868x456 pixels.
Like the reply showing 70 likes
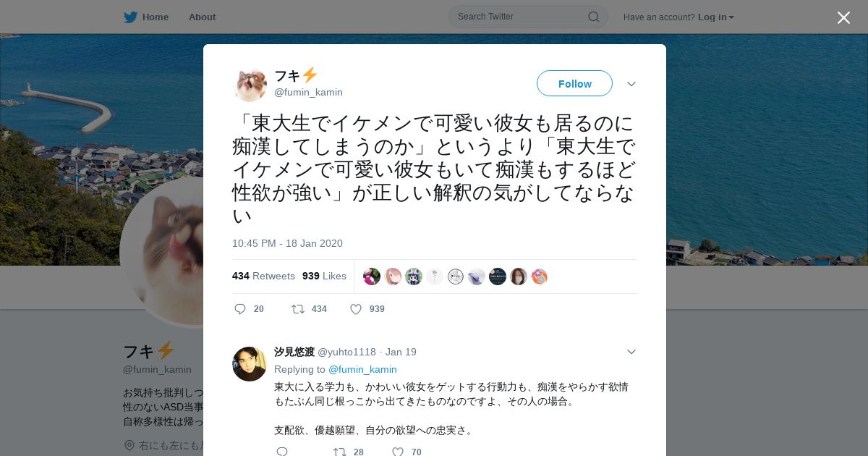[x=397, y=452]
